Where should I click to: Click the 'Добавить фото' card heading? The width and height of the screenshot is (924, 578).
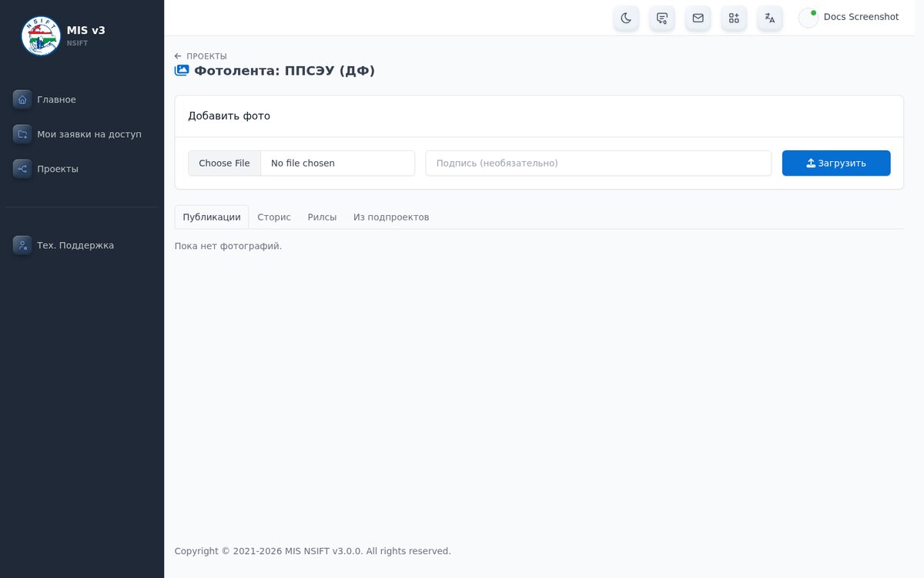tap(229, 116)
